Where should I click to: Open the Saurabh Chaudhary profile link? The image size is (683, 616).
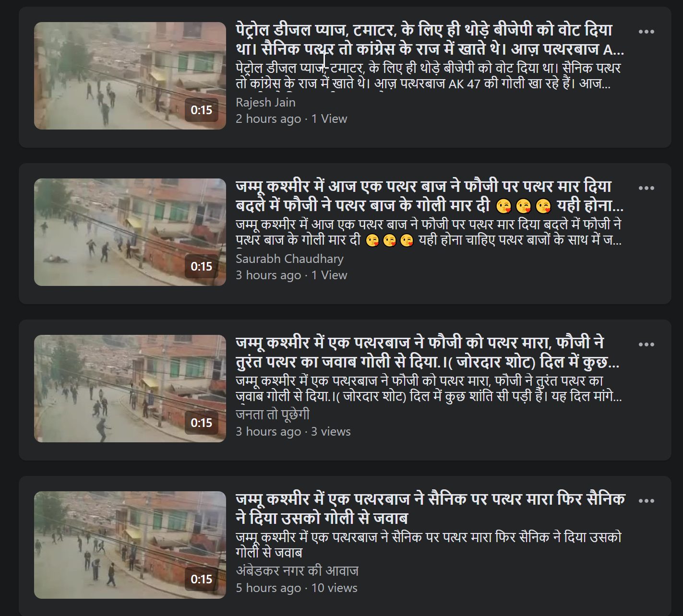(x=289, y=259)
